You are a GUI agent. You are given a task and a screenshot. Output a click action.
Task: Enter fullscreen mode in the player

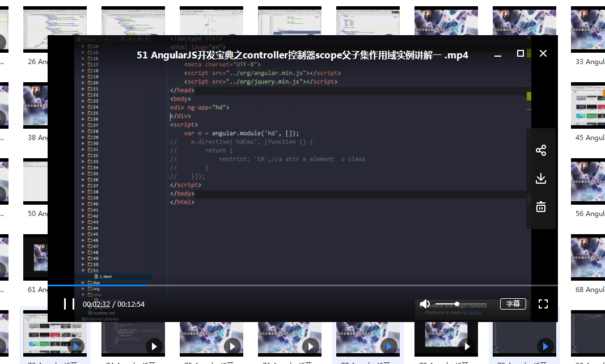543,304
